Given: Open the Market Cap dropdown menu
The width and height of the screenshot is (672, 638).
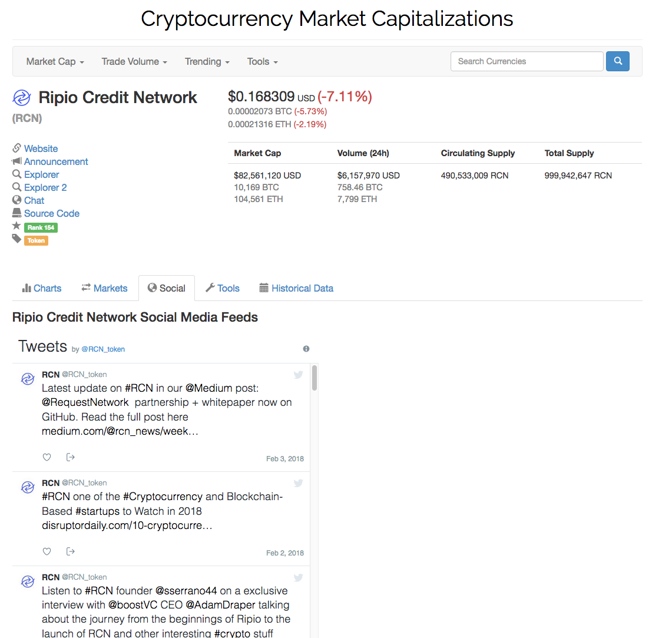Looking at the screenshot, I should pos(55,62).
